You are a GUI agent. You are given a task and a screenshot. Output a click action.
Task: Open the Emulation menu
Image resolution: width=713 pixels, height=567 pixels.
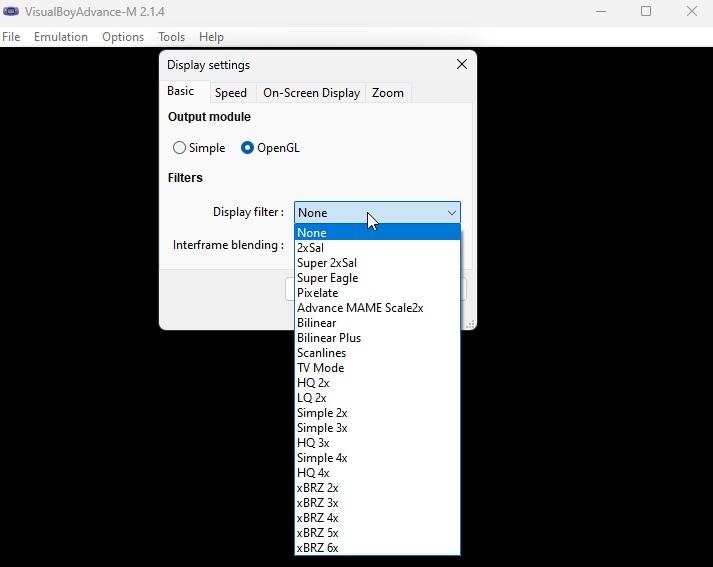[x=61, y=37]
